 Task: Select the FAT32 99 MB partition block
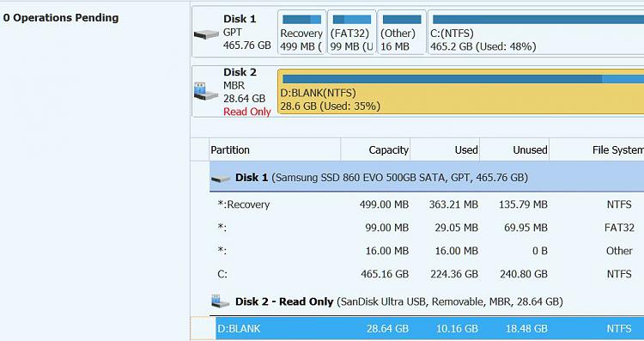coord(352,32)
